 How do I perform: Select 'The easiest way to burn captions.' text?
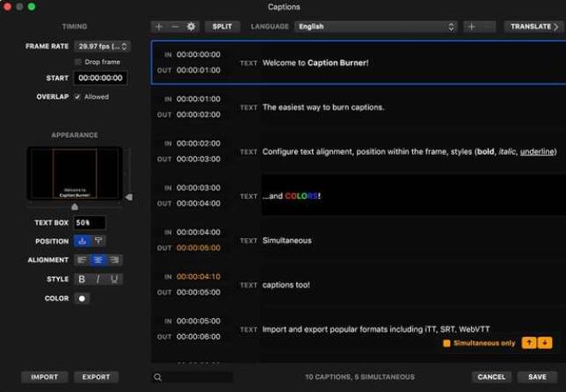[323, 107]
